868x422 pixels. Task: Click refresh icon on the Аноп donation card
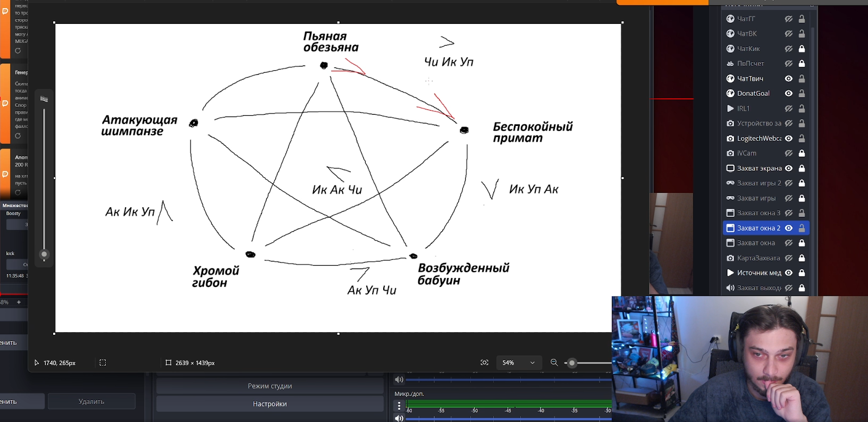coord(18,192)
